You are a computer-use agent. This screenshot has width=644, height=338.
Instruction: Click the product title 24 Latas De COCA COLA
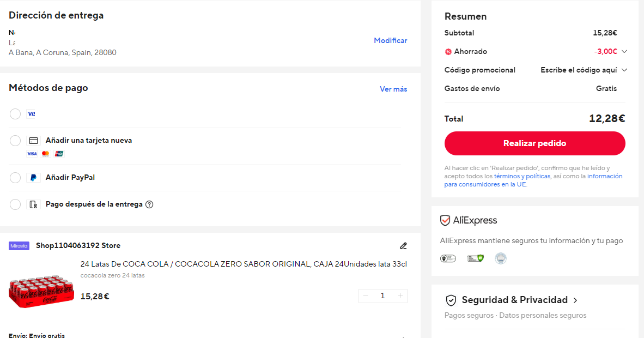244,264
